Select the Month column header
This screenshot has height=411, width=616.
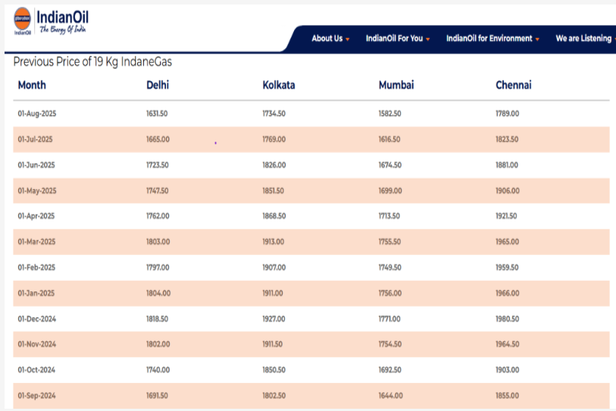[32, 85]
